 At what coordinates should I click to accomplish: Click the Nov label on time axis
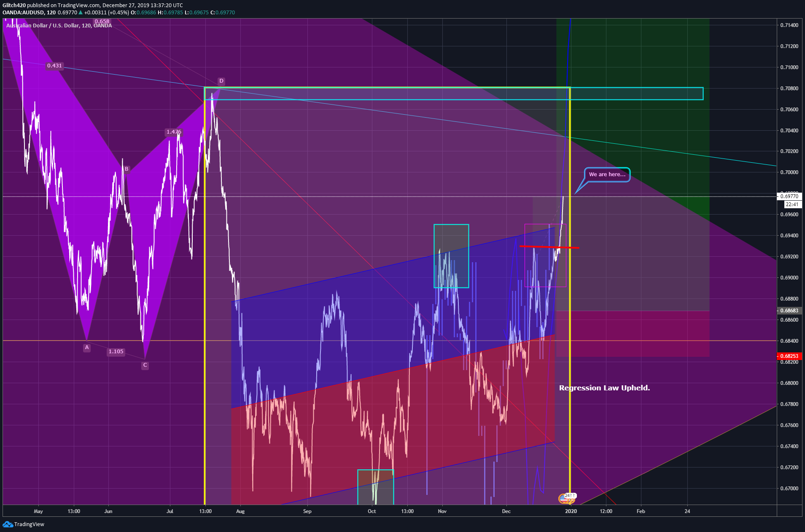442,511
